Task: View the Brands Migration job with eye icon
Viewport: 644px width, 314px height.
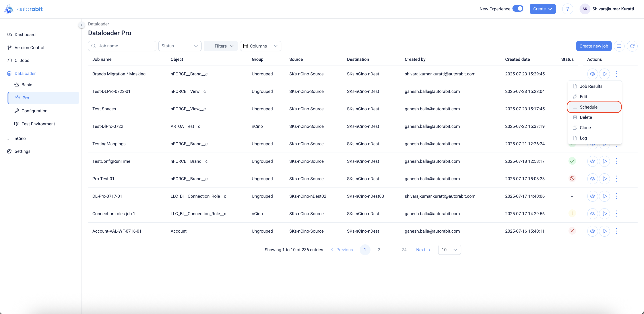Action: point(592,74)
